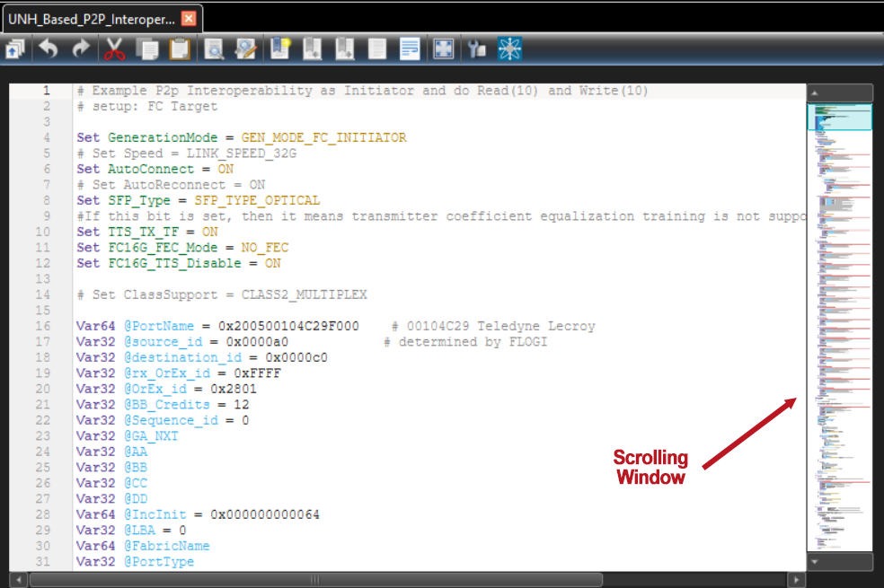The width and height of the screenshot is (884, 588).
Task: Toggle bookmark on the current line
Action: [280, 49]
